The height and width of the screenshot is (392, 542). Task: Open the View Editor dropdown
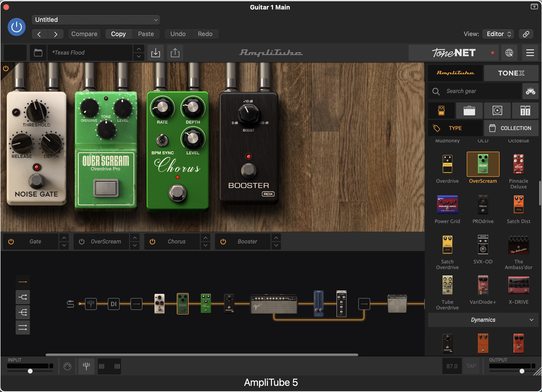click(498, 34)
